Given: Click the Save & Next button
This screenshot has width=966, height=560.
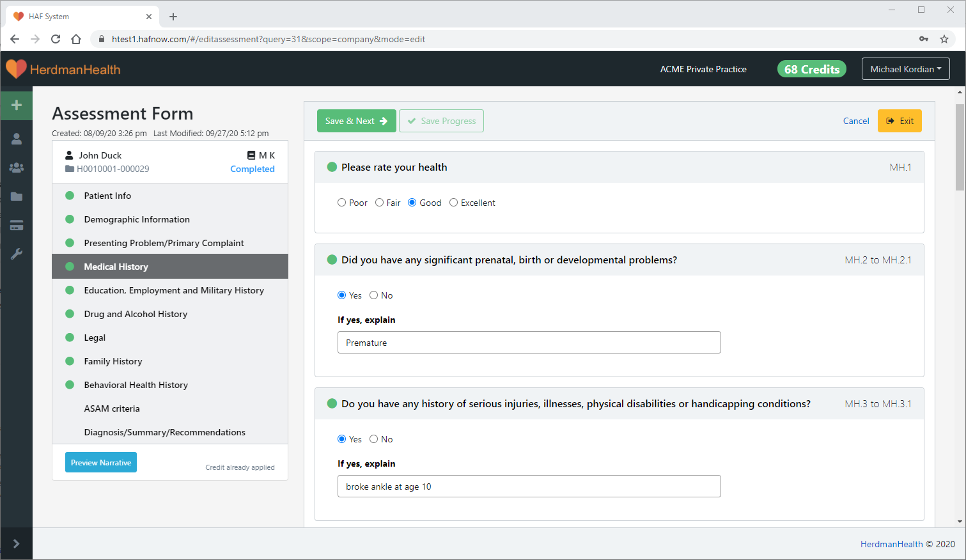Looking at the screenshot, I should 356,121.
